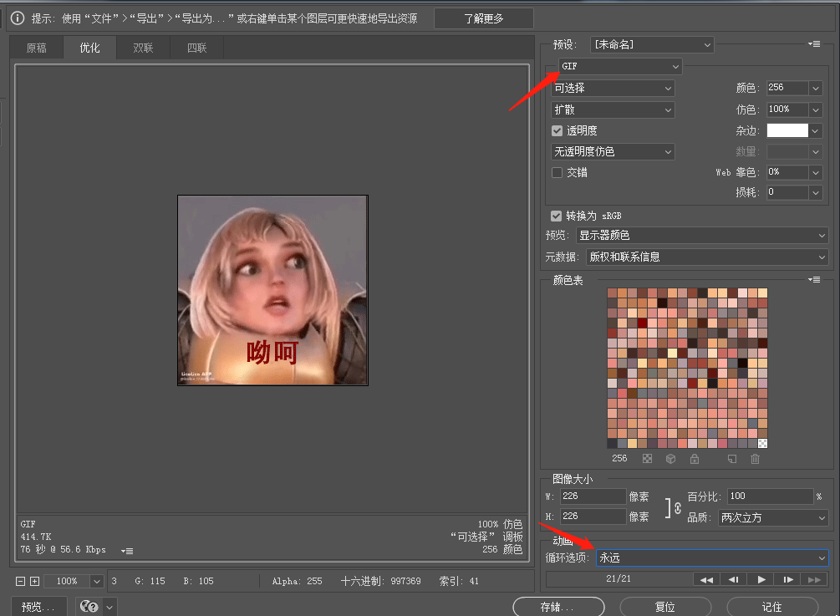The image size is (840, 616).
Task: Toggle the 转换为 sRGB checkbox
Action: click(x=557, y=216)
